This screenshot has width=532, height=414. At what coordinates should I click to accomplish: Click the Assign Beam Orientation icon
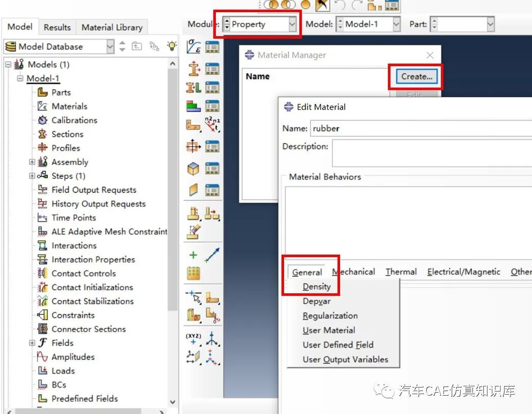[x=193, y=125]
